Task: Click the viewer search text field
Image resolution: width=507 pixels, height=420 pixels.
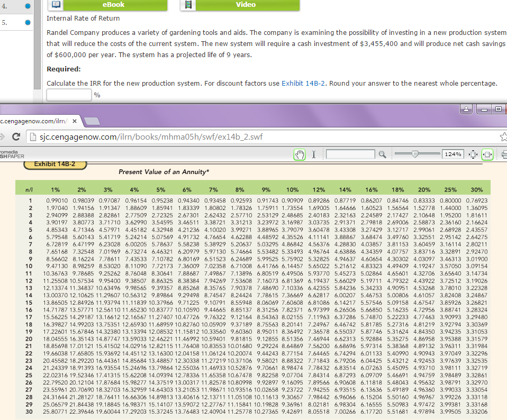Action: click(350, 154)
